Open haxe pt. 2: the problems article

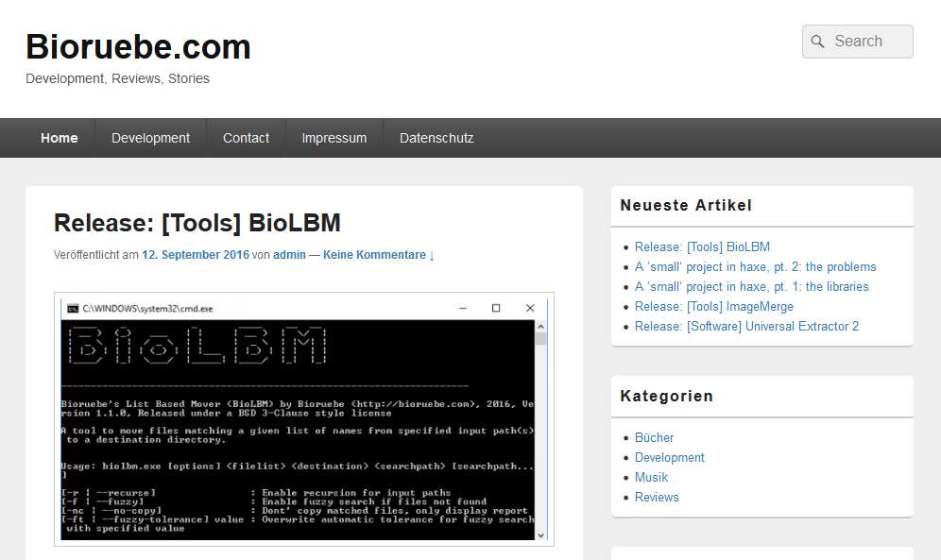pyautogui.click(x=755, y=267)
